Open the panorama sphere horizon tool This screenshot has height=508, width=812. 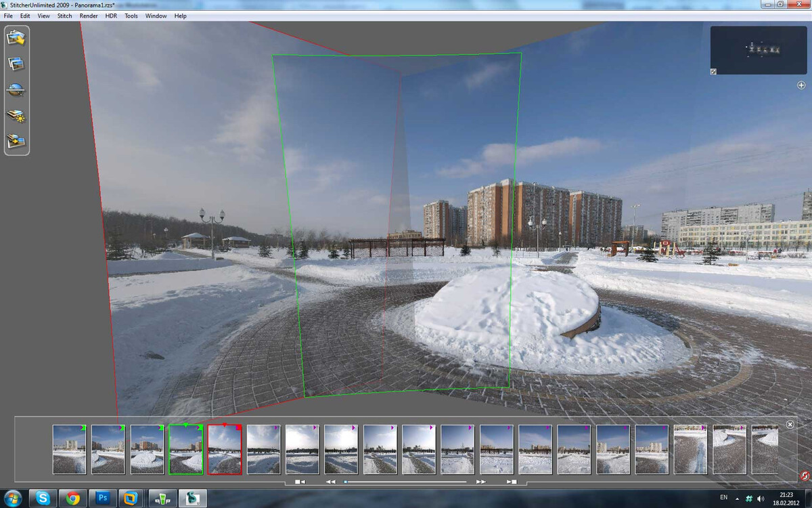16,90
